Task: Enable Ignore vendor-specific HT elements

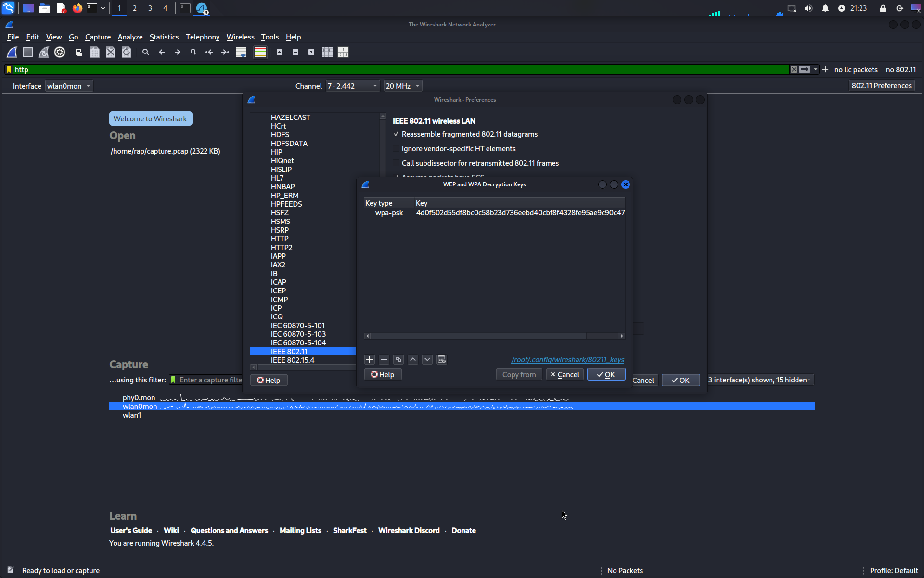Action: [396, 149]
